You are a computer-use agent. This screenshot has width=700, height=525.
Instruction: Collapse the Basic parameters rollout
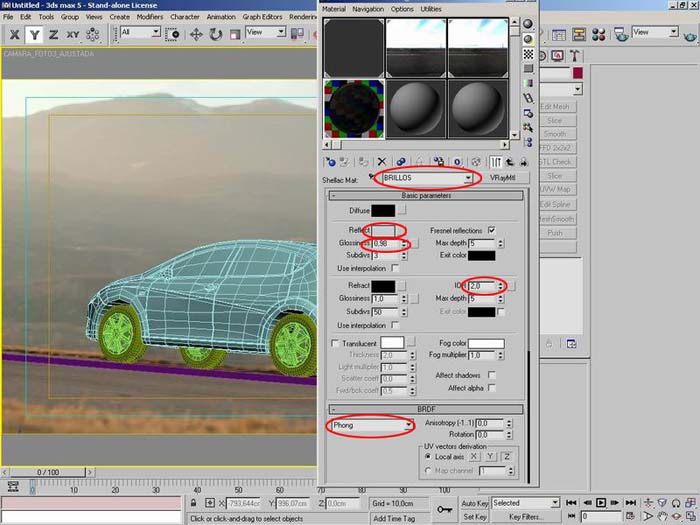[x=426, y=195]
